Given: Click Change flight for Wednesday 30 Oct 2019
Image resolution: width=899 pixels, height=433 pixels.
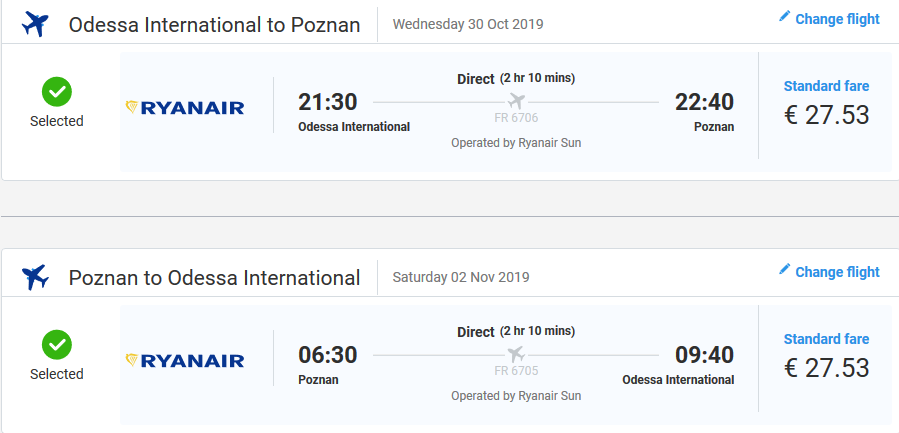Looking at the screenshot, I should pyautogui.click(x=837, y=19).
